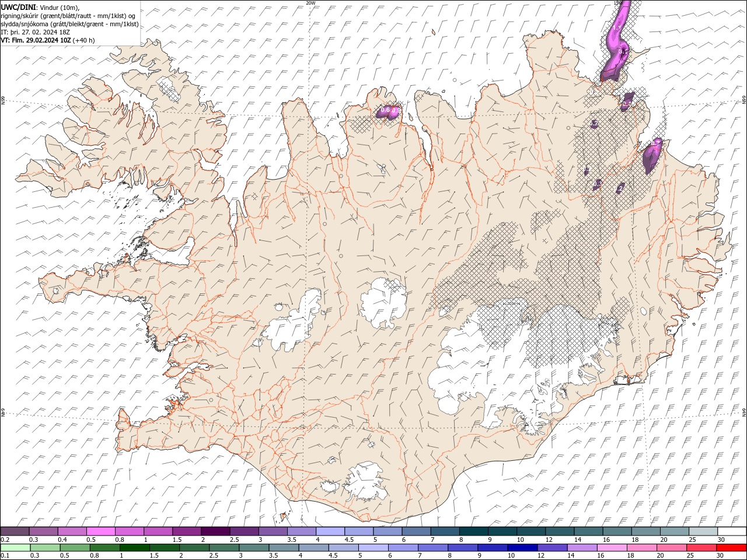The width and height of the screenshot is (747, 560).
Task: Click the 'slydda/snjókoma' legend description line
Action: 70,24
